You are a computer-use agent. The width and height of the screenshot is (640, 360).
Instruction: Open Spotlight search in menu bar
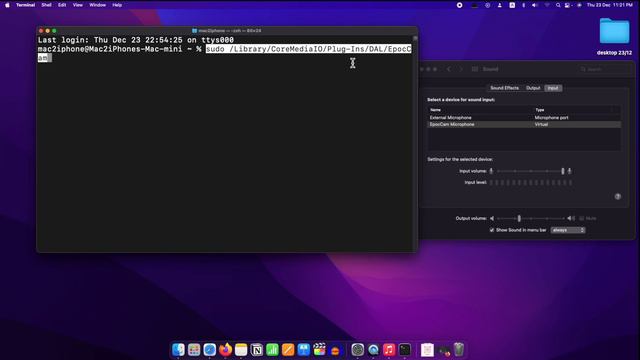[x=558, y=5]
